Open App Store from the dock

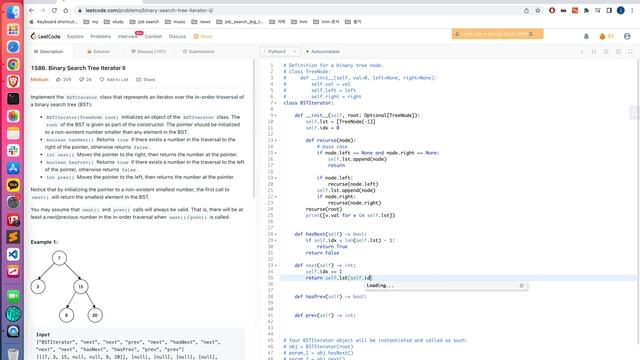(x=13, y=168)
